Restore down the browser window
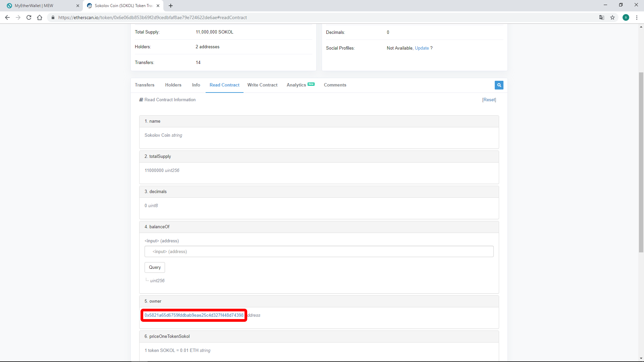The height and width of the screenshot is (362, 644). [621, 5]
